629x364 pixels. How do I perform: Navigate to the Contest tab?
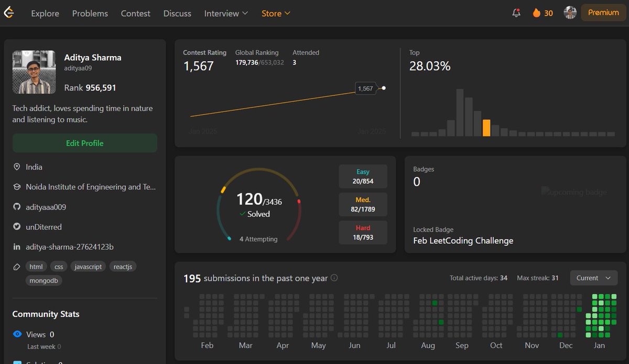point(136,13)
